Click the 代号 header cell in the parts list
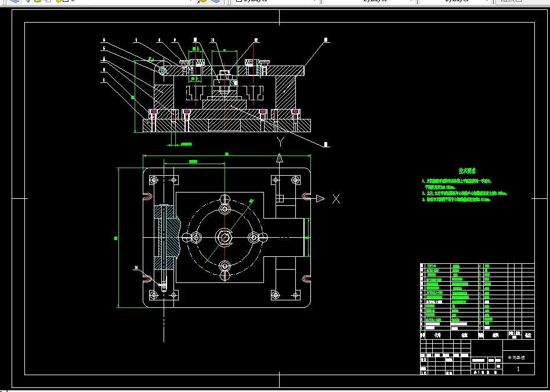The image size is (550, 392). tap(437, 335)
